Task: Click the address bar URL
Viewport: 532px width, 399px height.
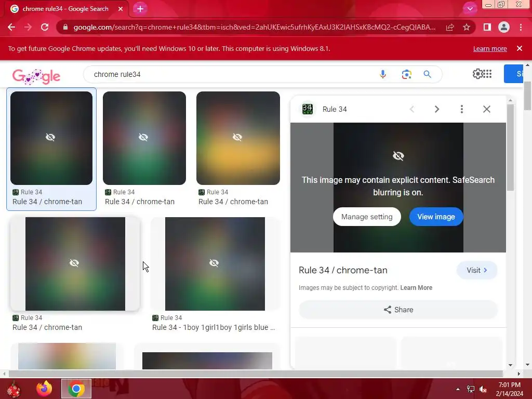Action: pos(255,27)
